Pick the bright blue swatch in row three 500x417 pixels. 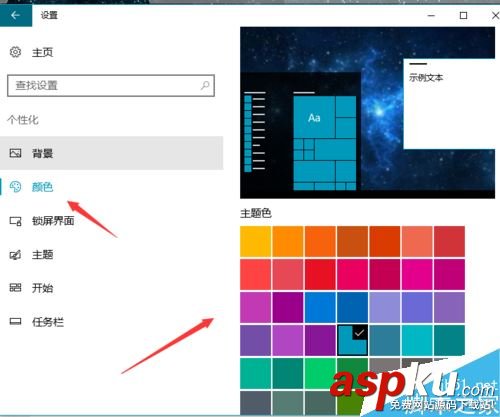point(320,307)
